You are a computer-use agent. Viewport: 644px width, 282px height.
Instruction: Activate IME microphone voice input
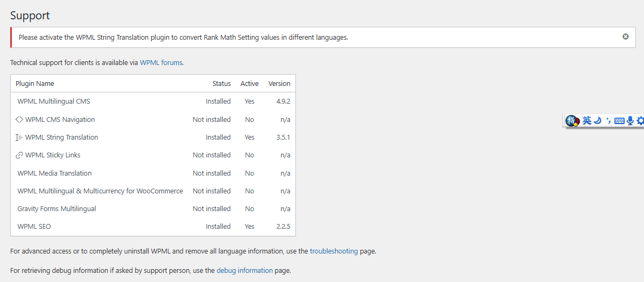click(630, 121)
